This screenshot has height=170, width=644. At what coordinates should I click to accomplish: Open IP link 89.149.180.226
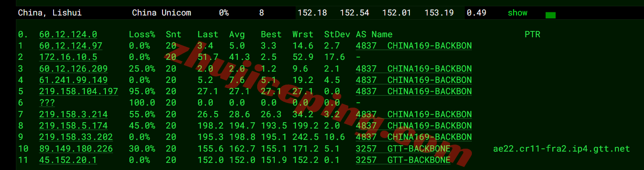point(76,149)
